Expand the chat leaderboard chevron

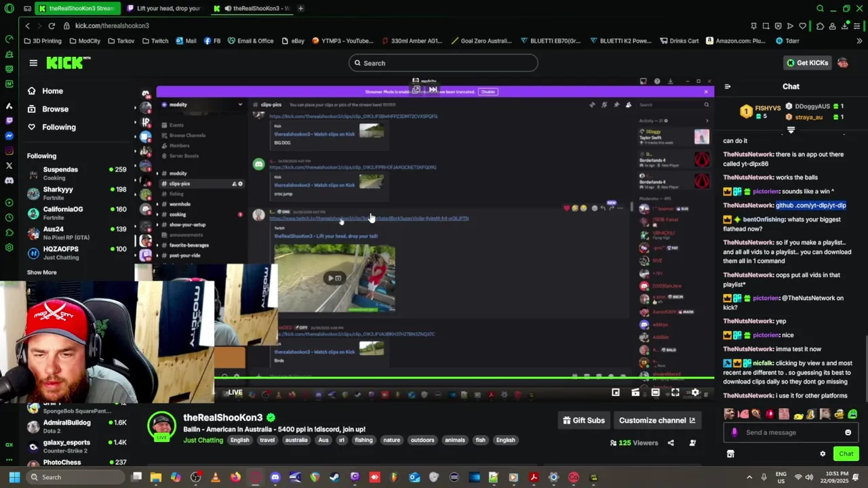tap(791, 129)
